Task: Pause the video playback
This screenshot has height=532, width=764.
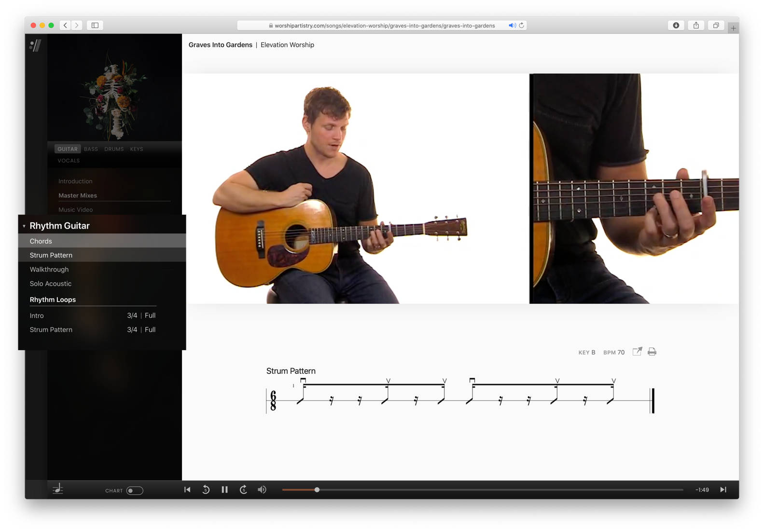Action: click(224, 490)
